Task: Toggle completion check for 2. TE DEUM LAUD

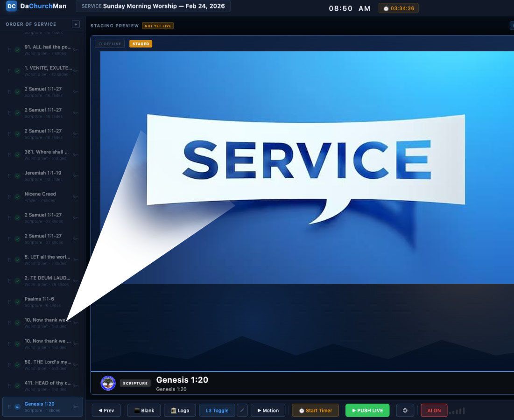Action: click(x=17, y=281)
